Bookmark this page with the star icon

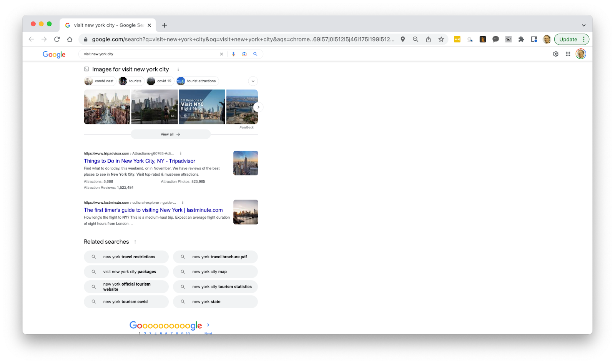[441, 39]
